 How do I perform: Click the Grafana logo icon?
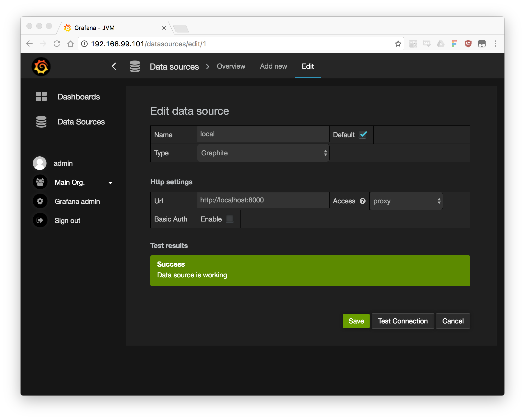click(41, 67)
